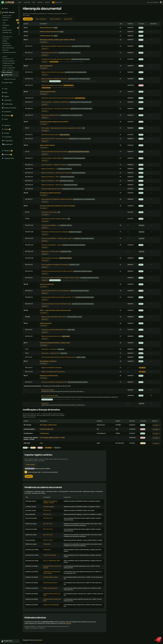Expand Ver arquivos under PAC-02
163x644 pixels.
(44, 68)
